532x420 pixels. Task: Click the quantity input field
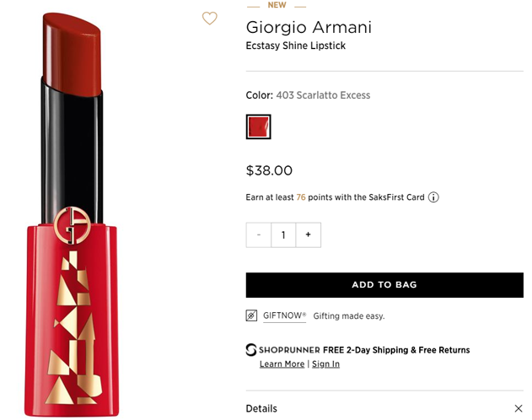pos(283,234)
